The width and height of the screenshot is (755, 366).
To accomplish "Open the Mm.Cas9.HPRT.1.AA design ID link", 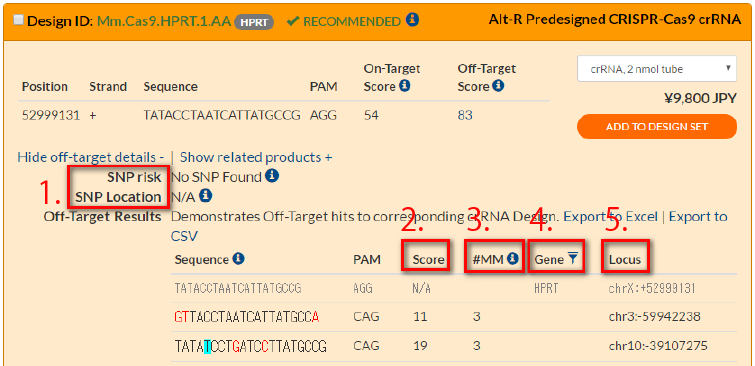I will (x=164, y=21).
